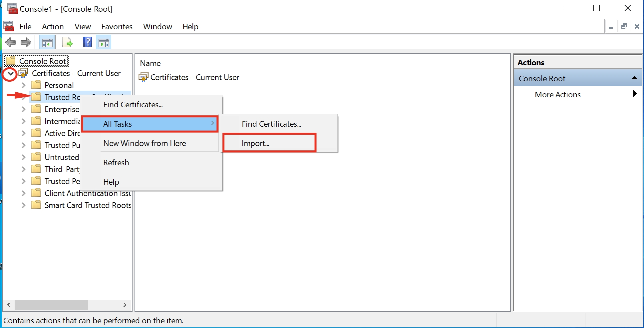Image resolution: width=644 pixels, height=328 pixels.
Task: Click the MMC toolbox icon beside File menu
Action: tap(9, 26)
